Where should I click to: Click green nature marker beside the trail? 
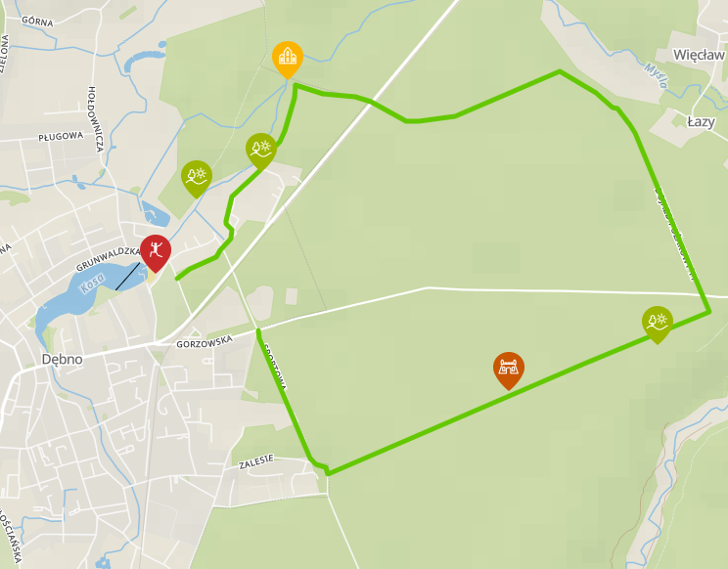pyautogui.click(x=261, y=152)
